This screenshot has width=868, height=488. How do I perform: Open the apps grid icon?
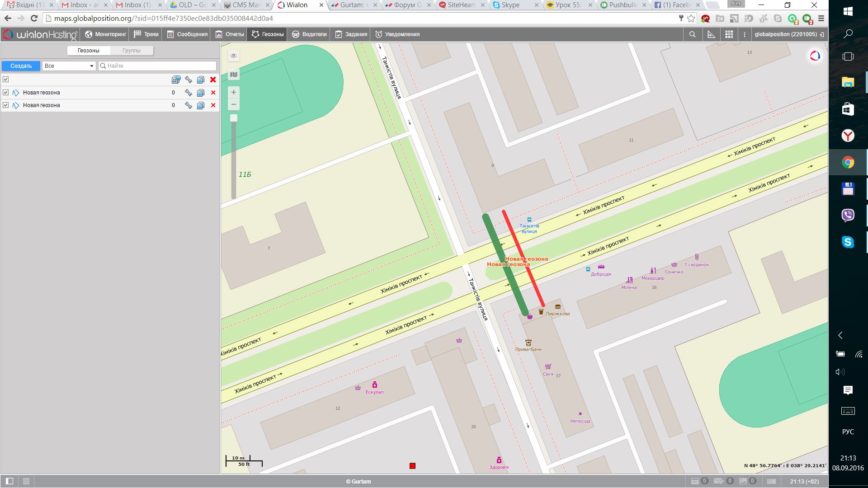(x=729, y=34)
